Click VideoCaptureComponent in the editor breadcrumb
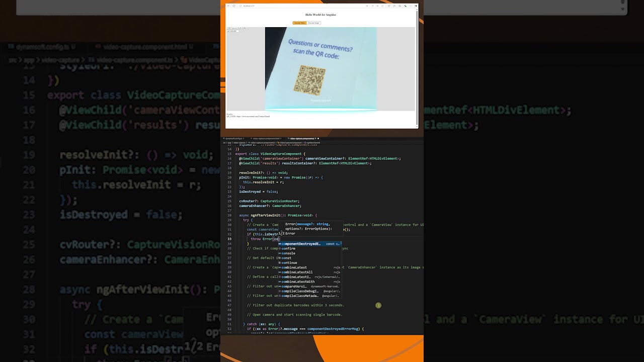The height and width of the screenshot is (362, 644). (291, 143)
